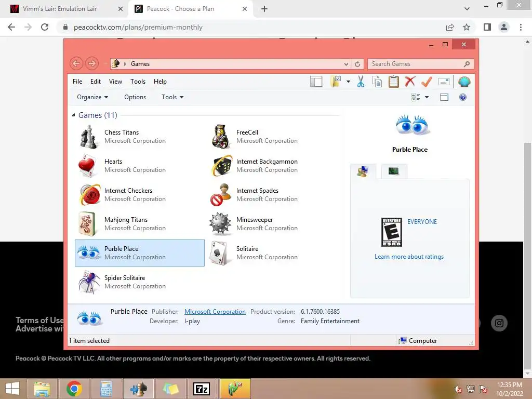532x399 pixels.
Task: Click the folder options toolbar icon
Action: pos(336,82)
